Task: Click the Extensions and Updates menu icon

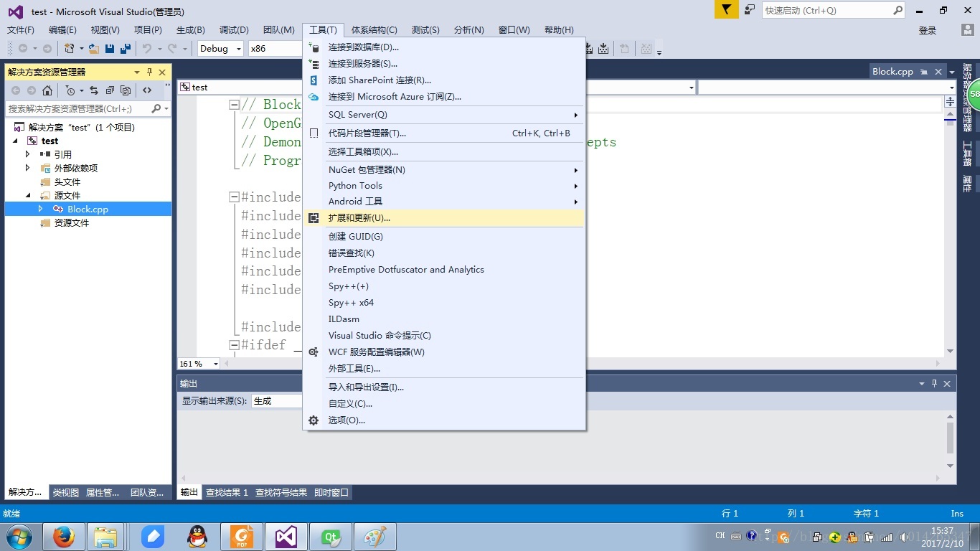Action: (314, 218)
